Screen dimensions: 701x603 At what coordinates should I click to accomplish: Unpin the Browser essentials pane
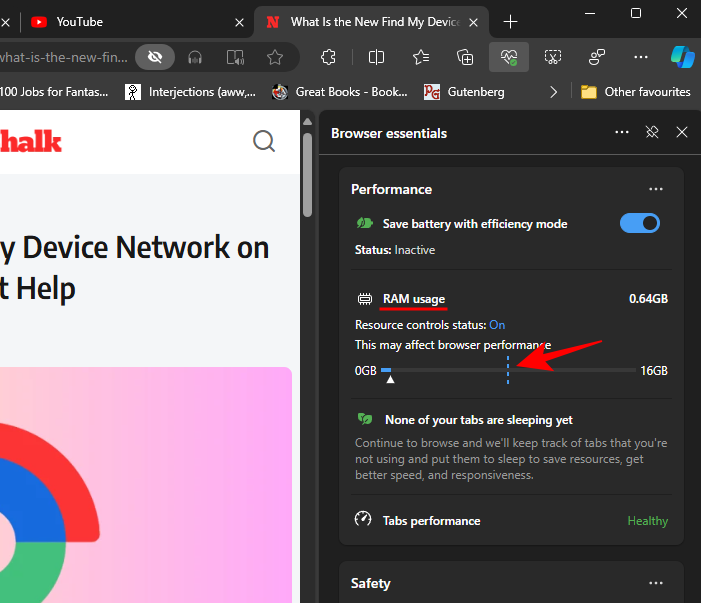pos(652,132)
